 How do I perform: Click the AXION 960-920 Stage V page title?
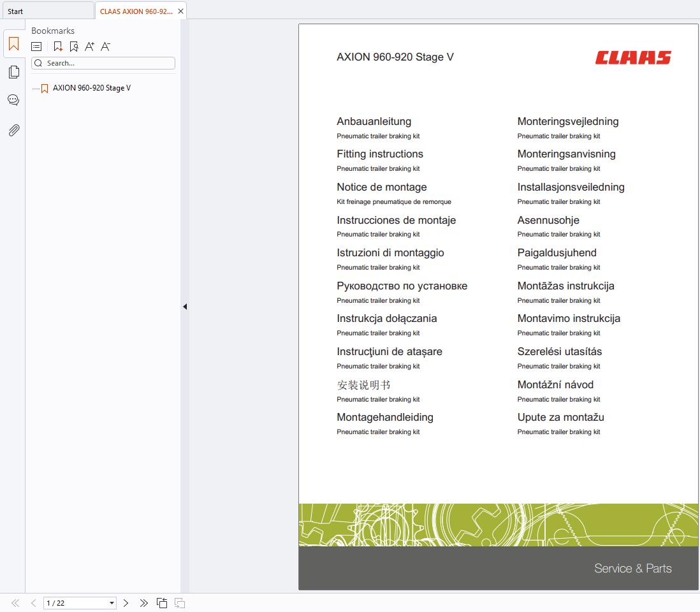click(395, 57)
